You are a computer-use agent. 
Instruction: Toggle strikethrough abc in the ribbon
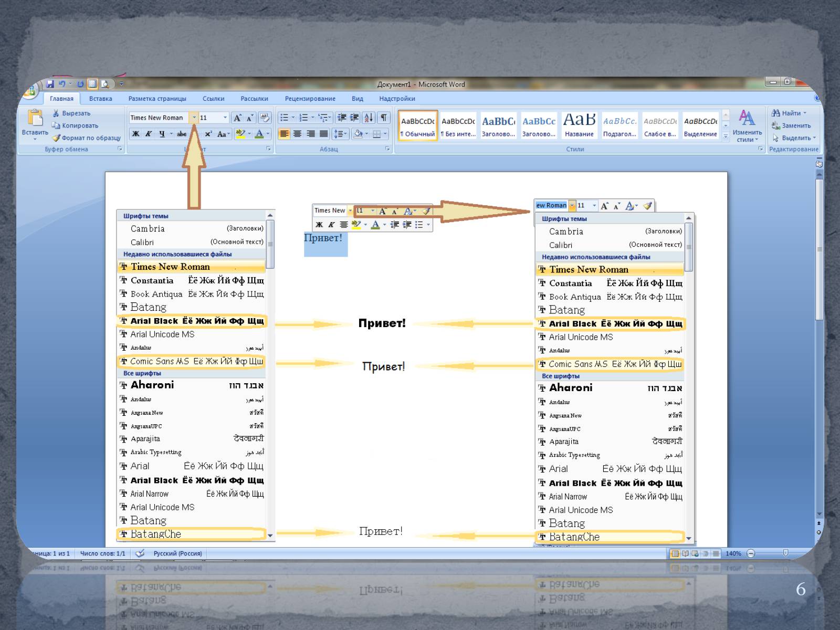[182, 134]
